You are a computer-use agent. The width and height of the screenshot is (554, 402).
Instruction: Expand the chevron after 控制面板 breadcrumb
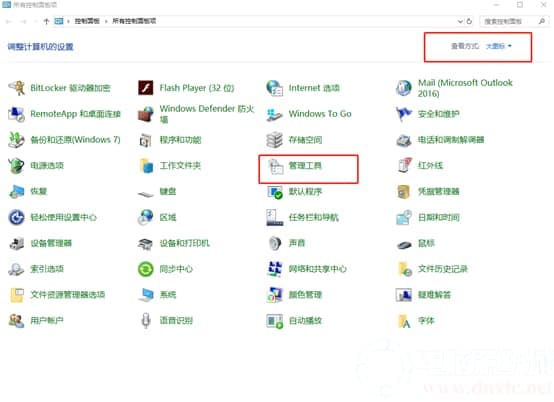[x=106, y=21]
